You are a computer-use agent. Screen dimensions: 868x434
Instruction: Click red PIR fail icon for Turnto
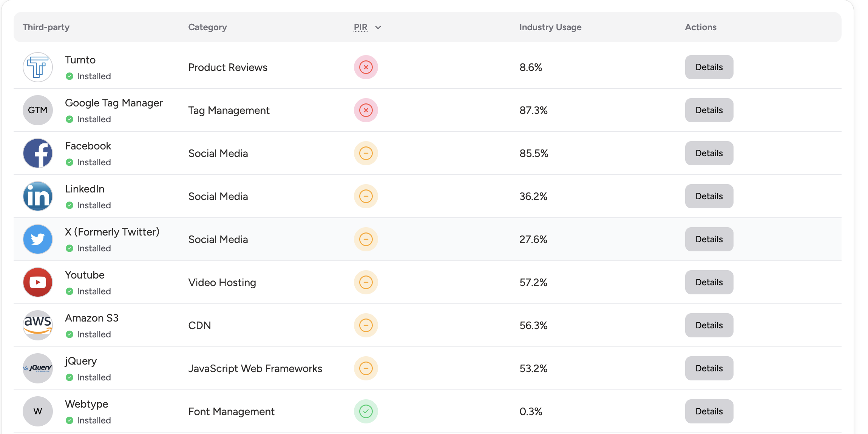(366, 67)
